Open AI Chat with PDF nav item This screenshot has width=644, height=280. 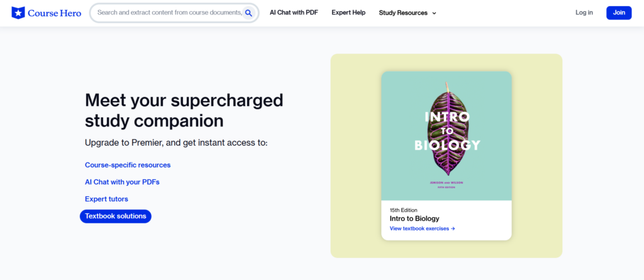294,13
